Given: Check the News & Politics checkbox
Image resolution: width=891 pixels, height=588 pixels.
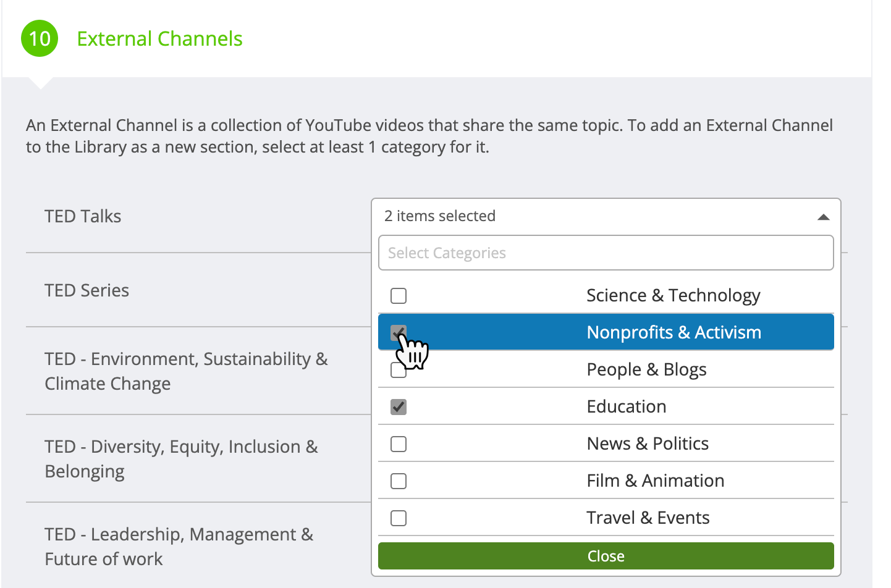Looking at the screenshot, I should click(x=399, y=444).
